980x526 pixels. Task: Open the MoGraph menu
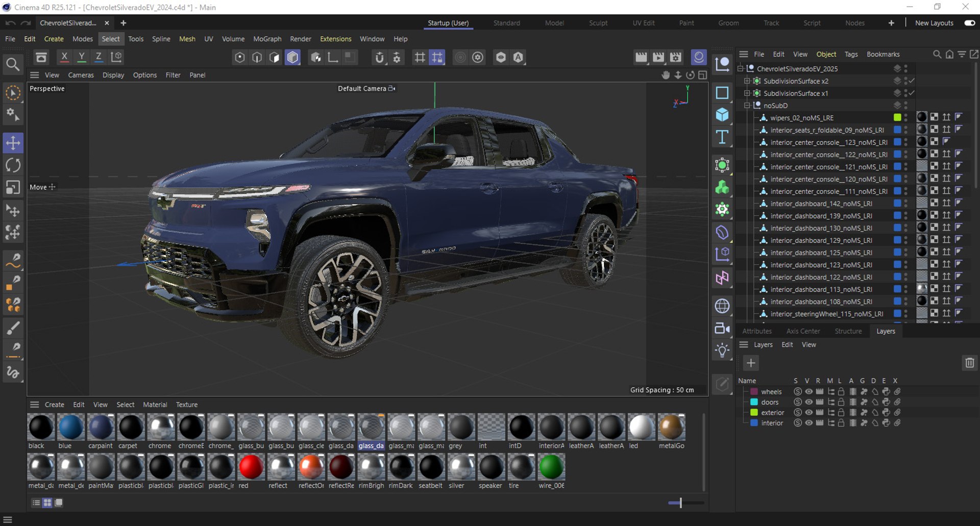(267, 39)
